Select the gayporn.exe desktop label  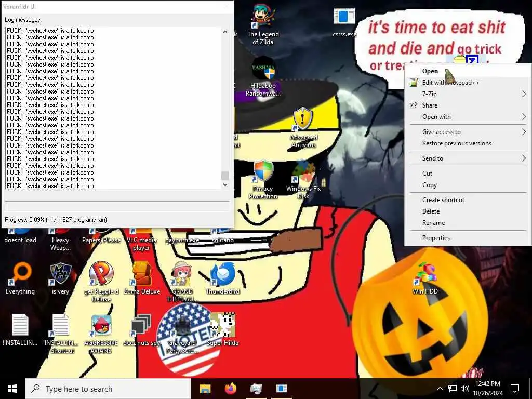(182, 240)
